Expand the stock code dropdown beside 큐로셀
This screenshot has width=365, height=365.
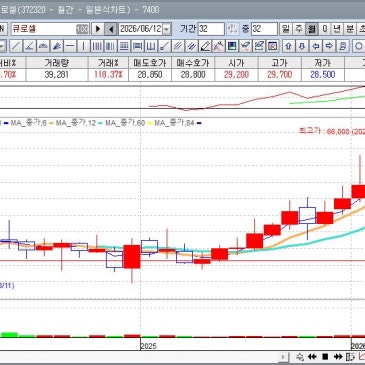pos(82,29)
